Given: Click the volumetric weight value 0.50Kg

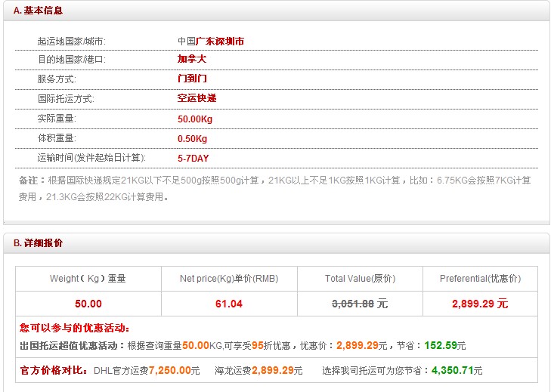Looking at the screenshot, I should (x=192, y=138).
